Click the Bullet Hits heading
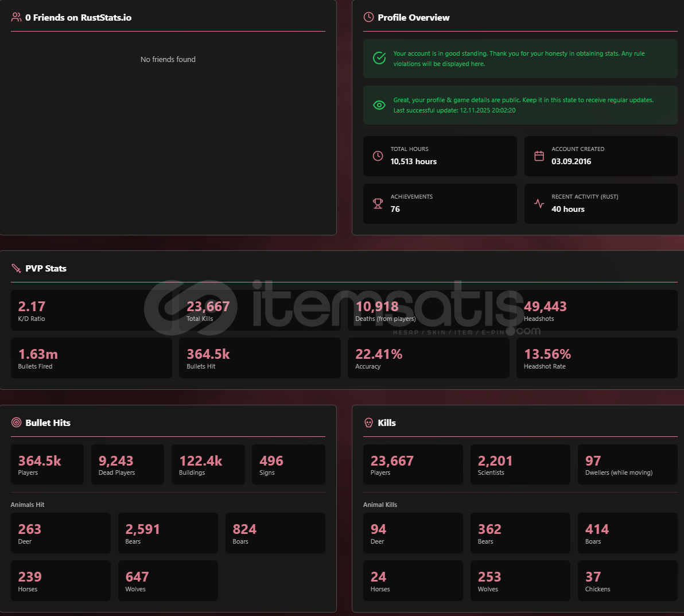This screenshot has width=684, height=616. 48,423
